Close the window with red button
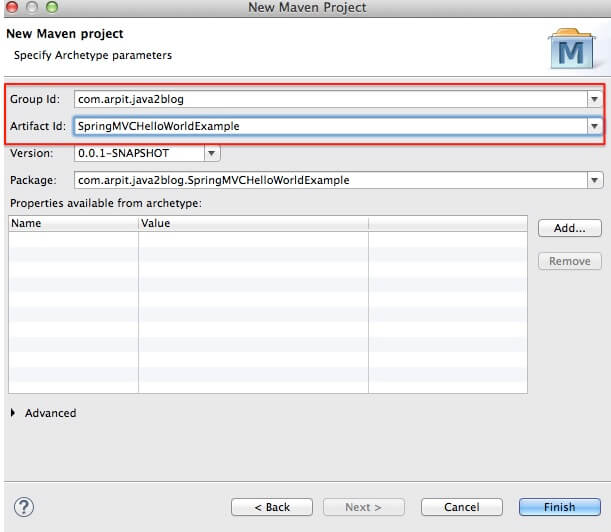Screen dimensions: 611x532 12,7
